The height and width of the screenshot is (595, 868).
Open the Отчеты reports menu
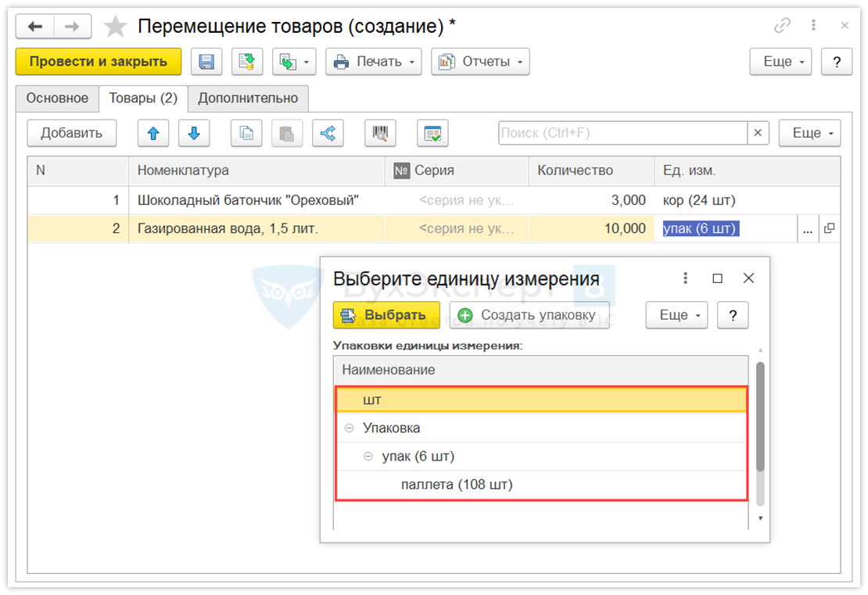480,62
